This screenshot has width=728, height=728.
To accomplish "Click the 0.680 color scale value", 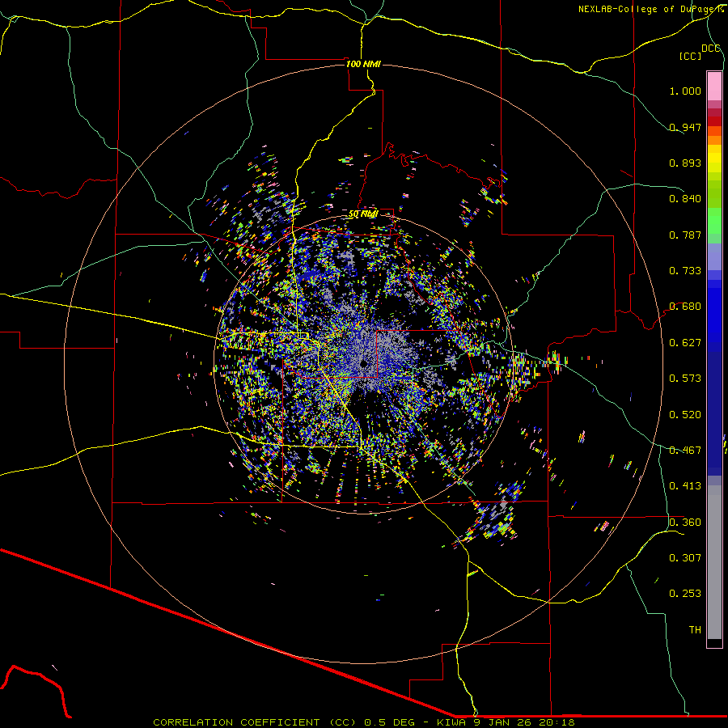I will 685,307.
